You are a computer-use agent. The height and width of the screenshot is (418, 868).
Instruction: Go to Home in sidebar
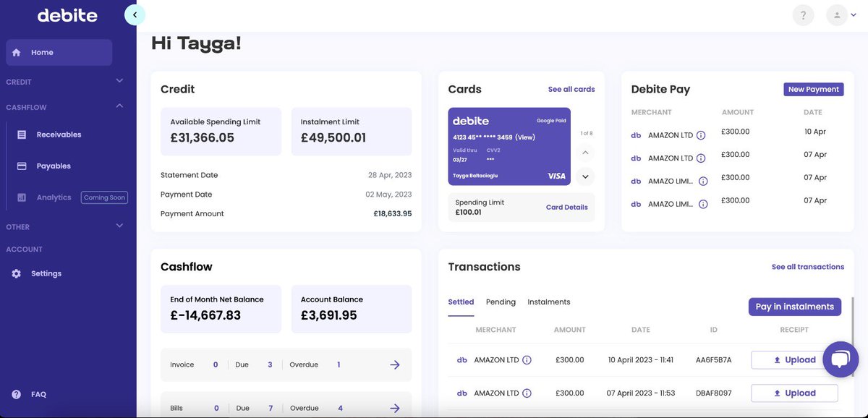coord(59,53)
